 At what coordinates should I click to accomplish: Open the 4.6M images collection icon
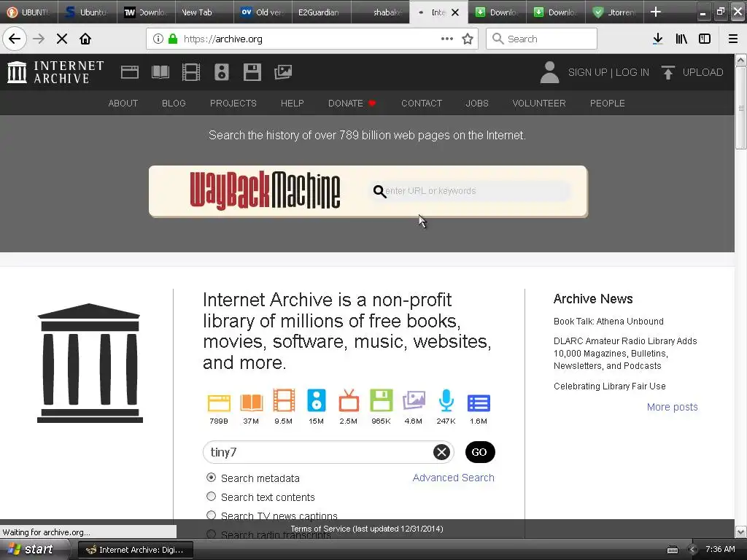[x=414, y=400]
